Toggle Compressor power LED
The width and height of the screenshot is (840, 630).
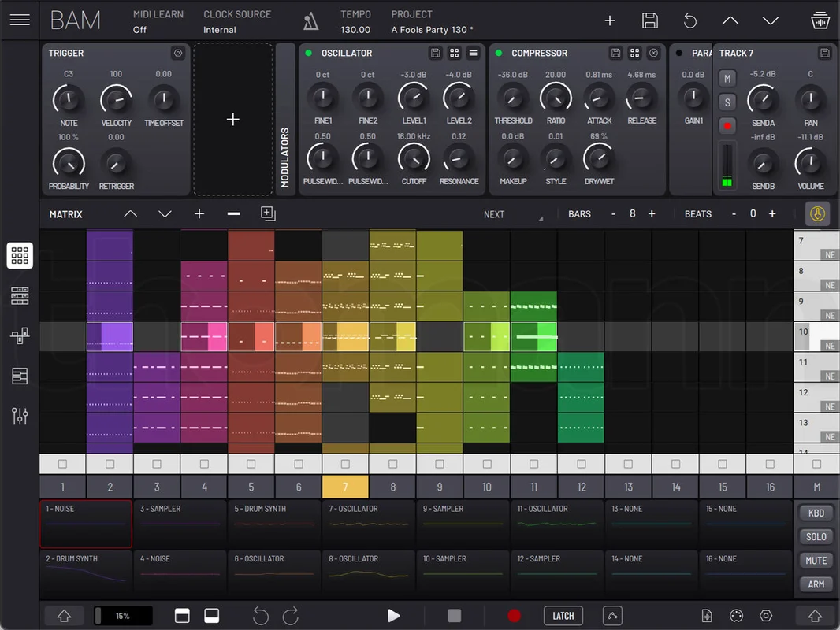pos(499,53)
